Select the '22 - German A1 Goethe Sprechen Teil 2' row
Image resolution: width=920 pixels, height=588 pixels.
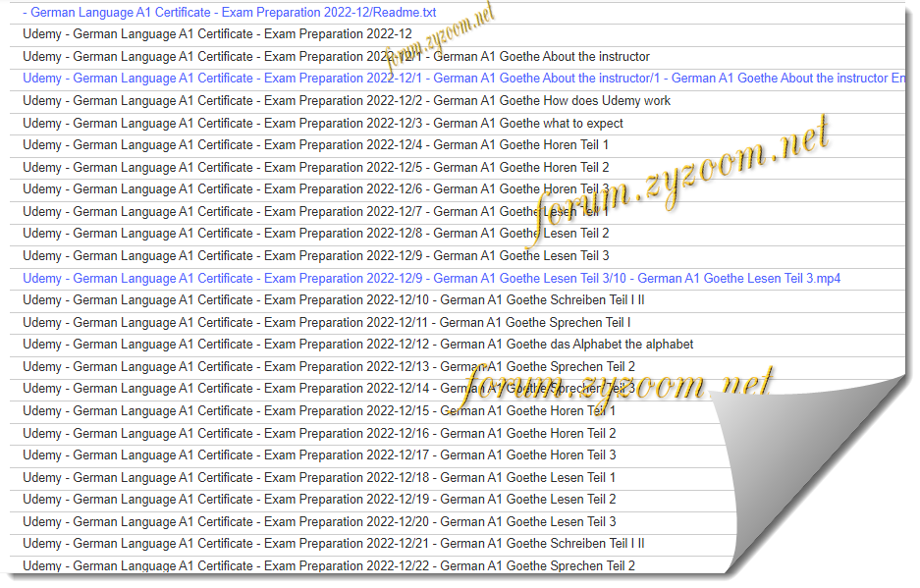click(x=329, y=565)
